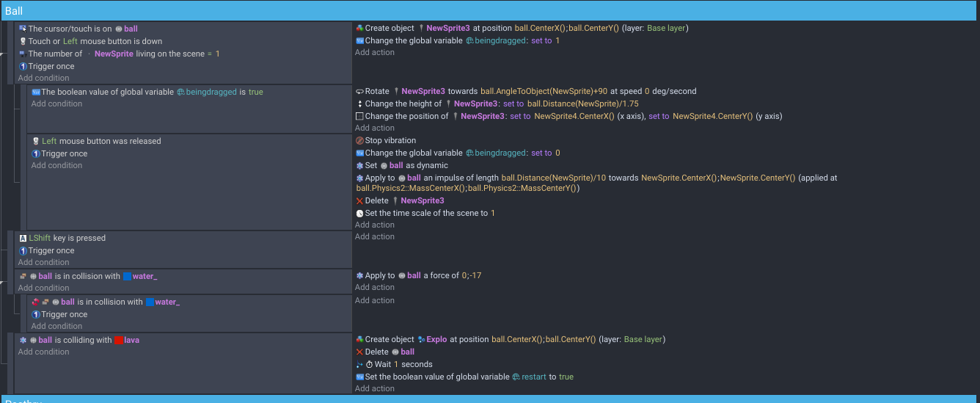Click physics icon in 'Set ball as dynamic'
Viewport: 980px width, 403px height.
pos(359,165)
